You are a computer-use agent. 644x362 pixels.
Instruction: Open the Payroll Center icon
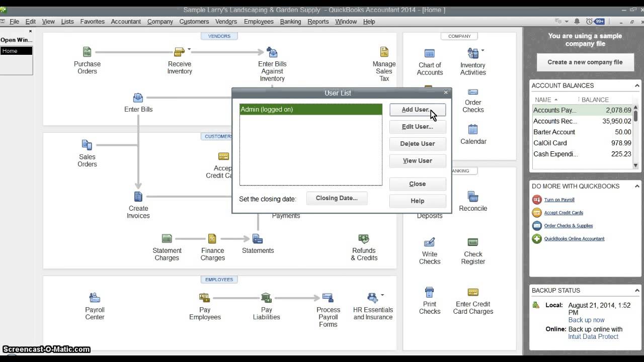(95, 298)
